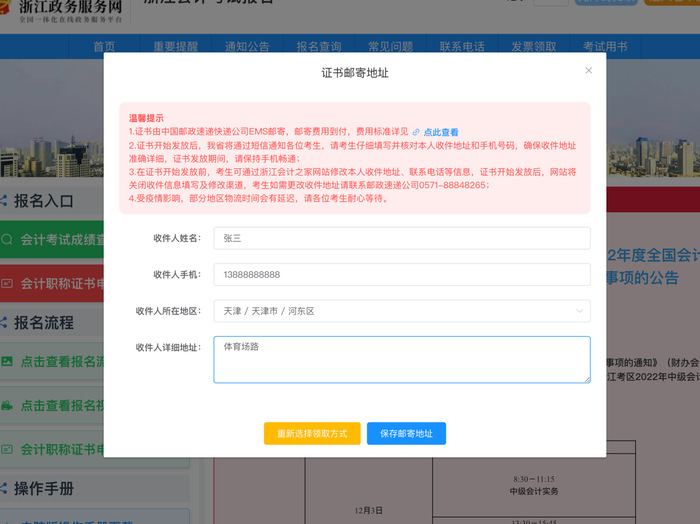This screenshot has height=524, width=700.
Task: Focus the 收件人详细地址 text area
Action: point(400,359)
